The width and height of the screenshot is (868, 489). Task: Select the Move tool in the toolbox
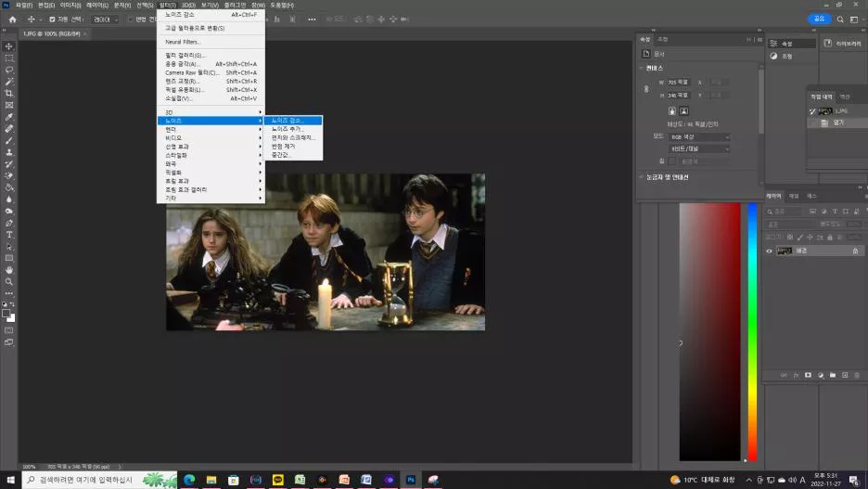[9, 46]
